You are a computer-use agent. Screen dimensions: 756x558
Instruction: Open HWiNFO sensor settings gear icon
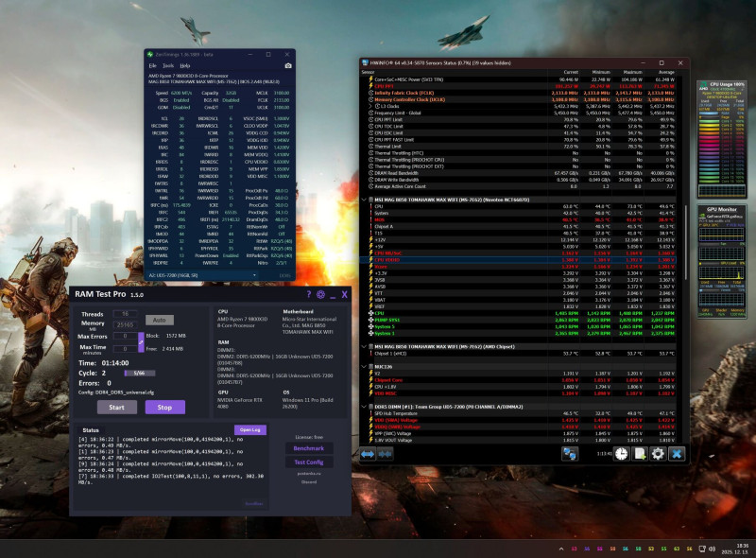(x=658, y=454)
